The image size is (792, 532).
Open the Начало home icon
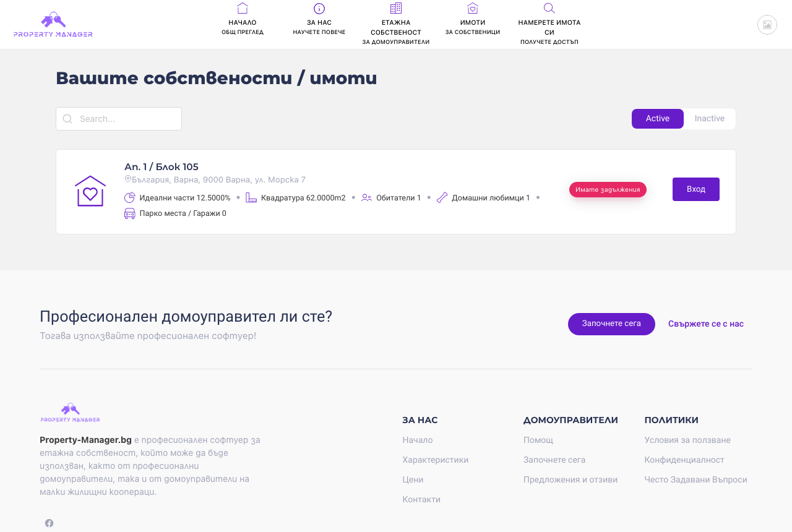tap(243, 8)
